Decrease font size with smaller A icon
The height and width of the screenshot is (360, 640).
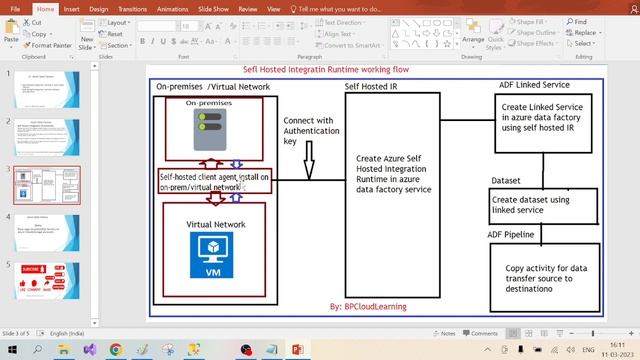(218, 27)
